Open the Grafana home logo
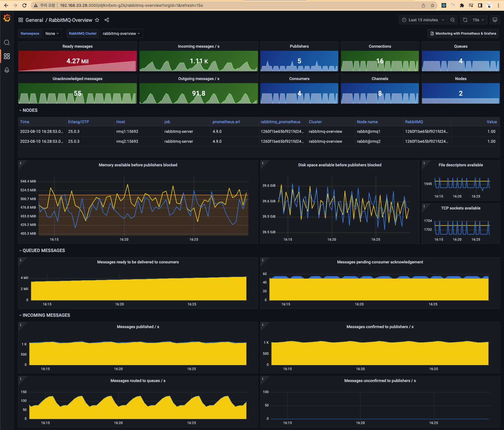This screenshot has height=430, width=504. pos(7,18)
